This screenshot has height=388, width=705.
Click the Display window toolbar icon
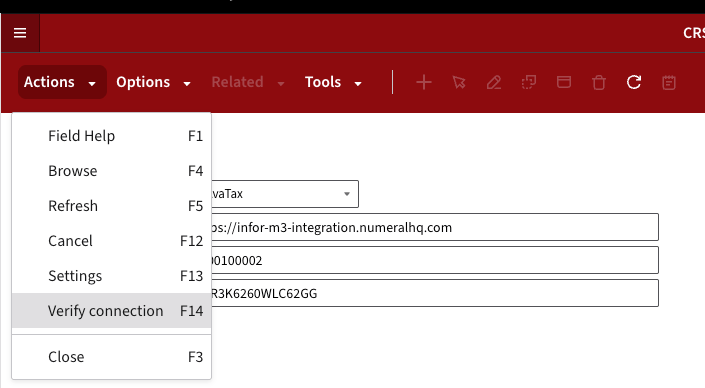pos(564,82)
